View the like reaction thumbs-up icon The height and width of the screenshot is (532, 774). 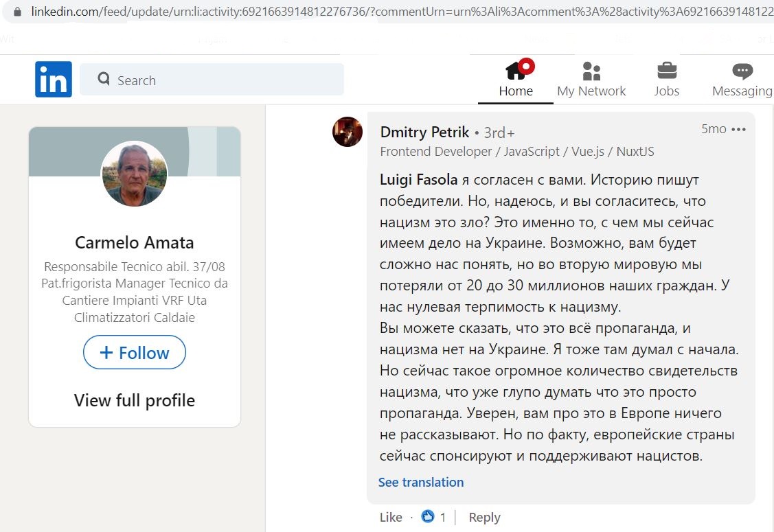427,516
